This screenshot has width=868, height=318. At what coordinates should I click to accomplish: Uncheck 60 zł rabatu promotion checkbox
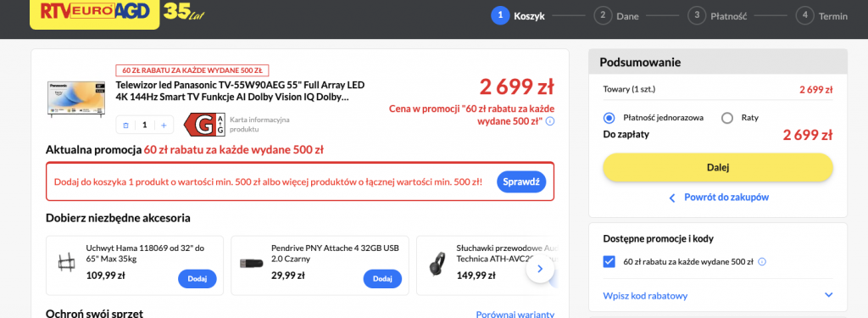[609, 261]
